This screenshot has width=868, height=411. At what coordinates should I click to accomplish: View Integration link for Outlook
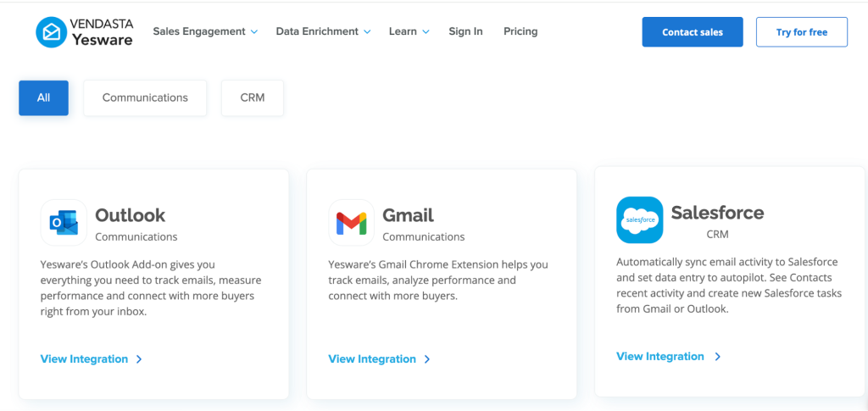click(x=84, y=359)
